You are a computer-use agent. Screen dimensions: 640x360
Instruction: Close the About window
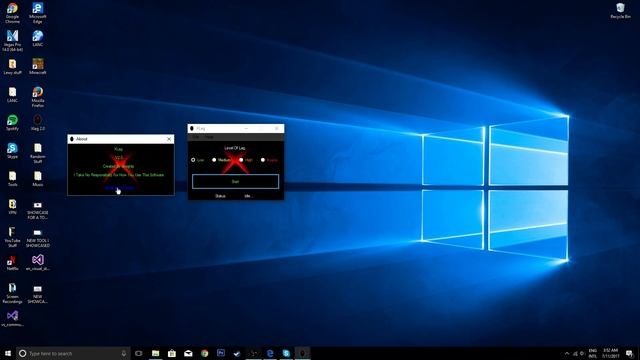point(169,139)
